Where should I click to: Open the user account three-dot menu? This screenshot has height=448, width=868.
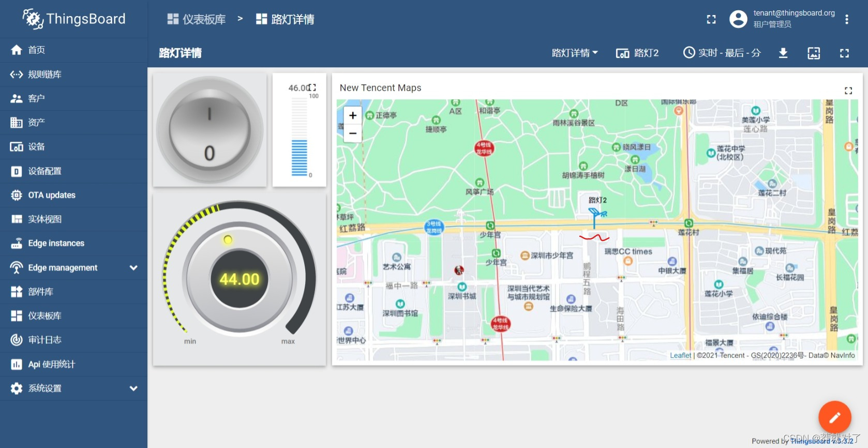(847, 19)
